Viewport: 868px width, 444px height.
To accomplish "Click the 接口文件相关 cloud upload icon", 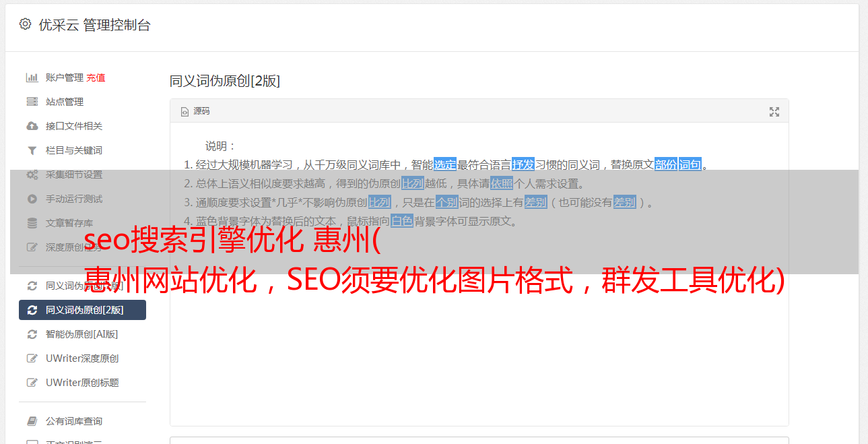I will click(x=32, y=126).
